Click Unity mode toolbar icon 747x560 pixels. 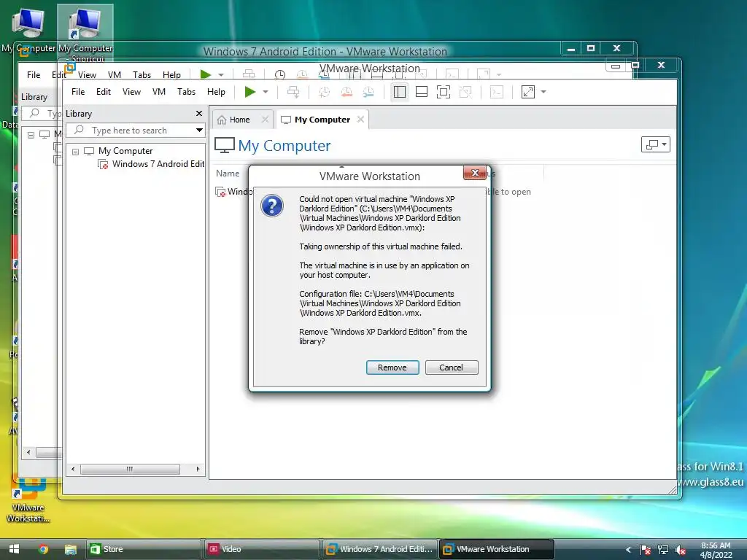[465, 92]
